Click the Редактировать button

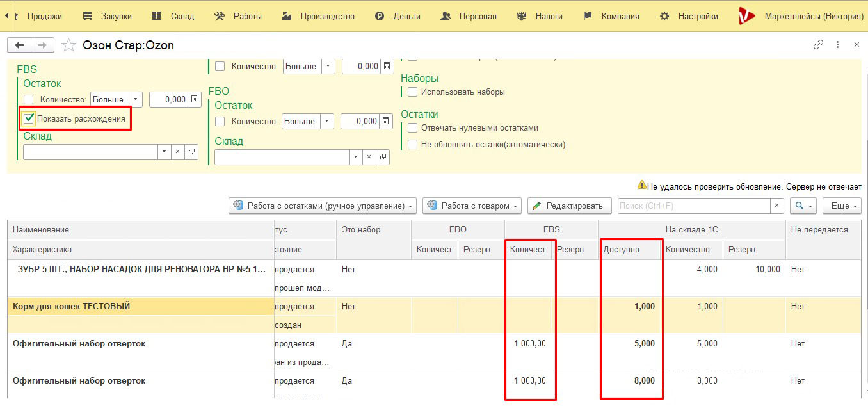coord(569,206)
